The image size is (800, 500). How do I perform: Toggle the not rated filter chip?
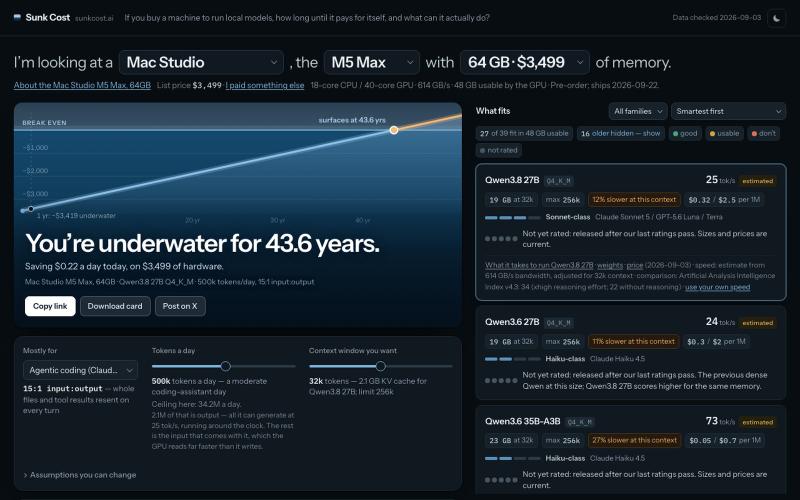pyautogui.click(x=498, y=151)
